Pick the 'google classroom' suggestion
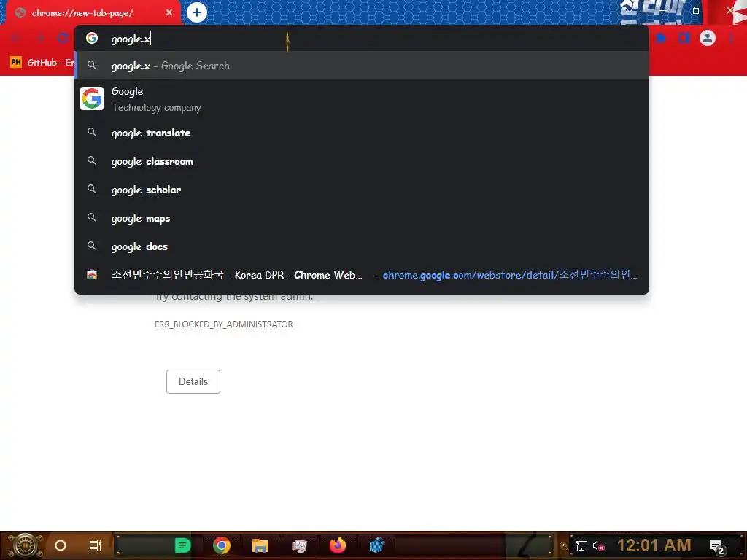 (362, 161)
